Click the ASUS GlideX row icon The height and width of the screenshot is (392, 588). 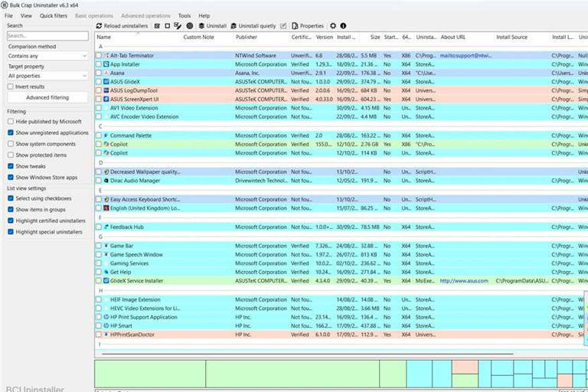pos(106,81)
